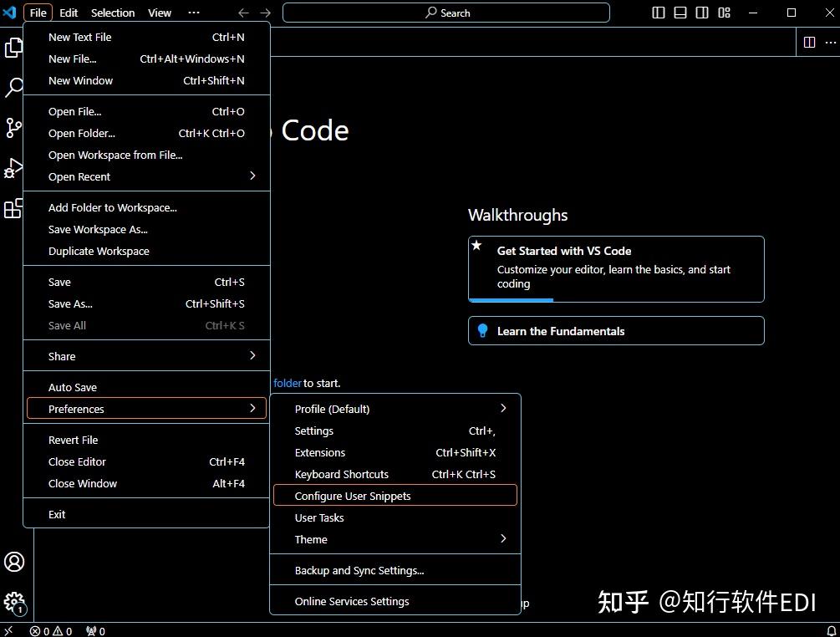This screenshot has width=840, height=637.
Task: Click the File menu
Action: click(x=38, y=13)
